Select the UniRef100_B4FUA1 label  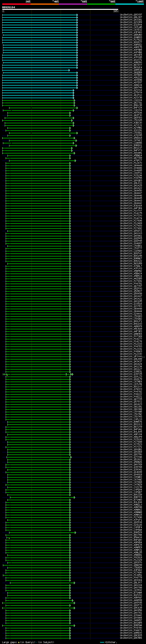131,429
